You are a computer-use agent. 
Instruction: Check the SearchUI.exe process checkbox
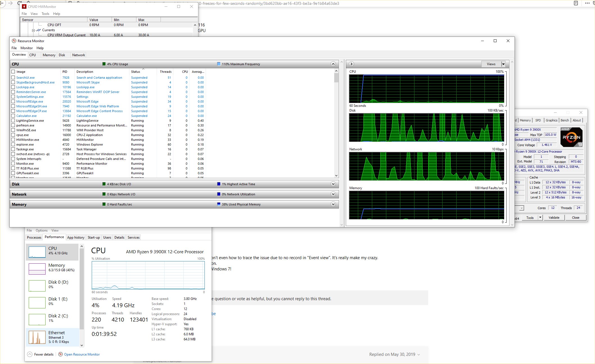tap(13, 78)
